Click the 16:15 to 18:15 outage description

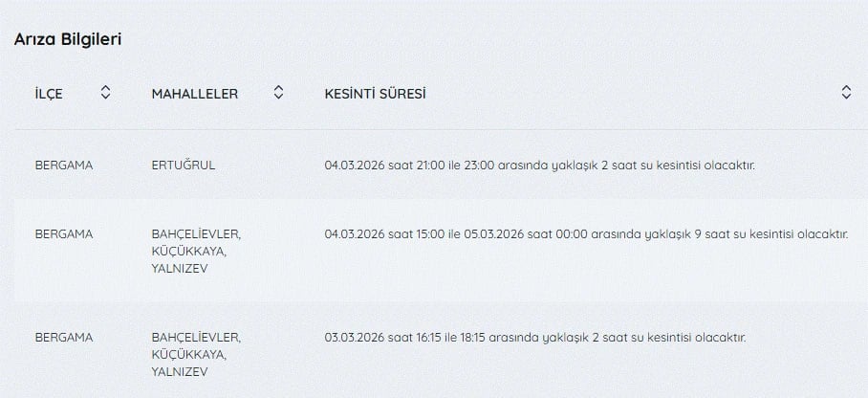click(x=535, y=338)
